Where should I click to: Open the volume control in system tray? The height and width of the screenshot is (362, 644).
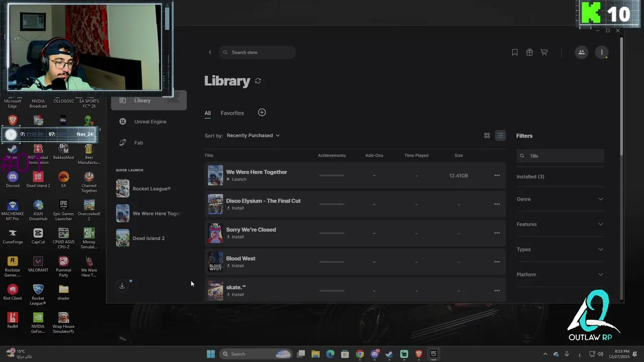pos(600,354)
